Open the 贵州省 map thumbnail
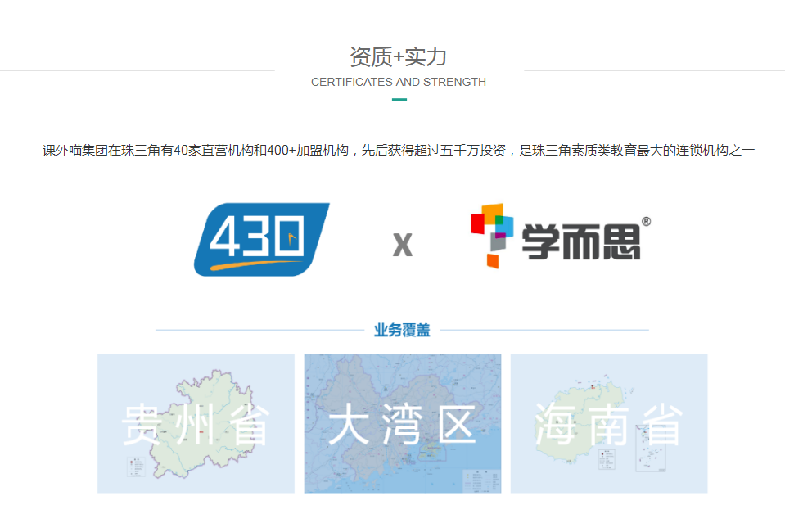The height and width of the screenshot is (532, 785). point(196,423)
